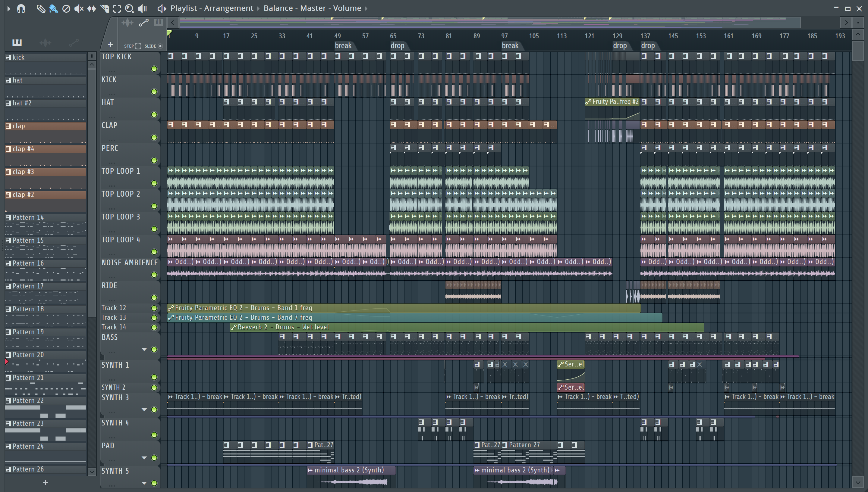Select Pattern 14 in the picker

[x=45, y=218]
